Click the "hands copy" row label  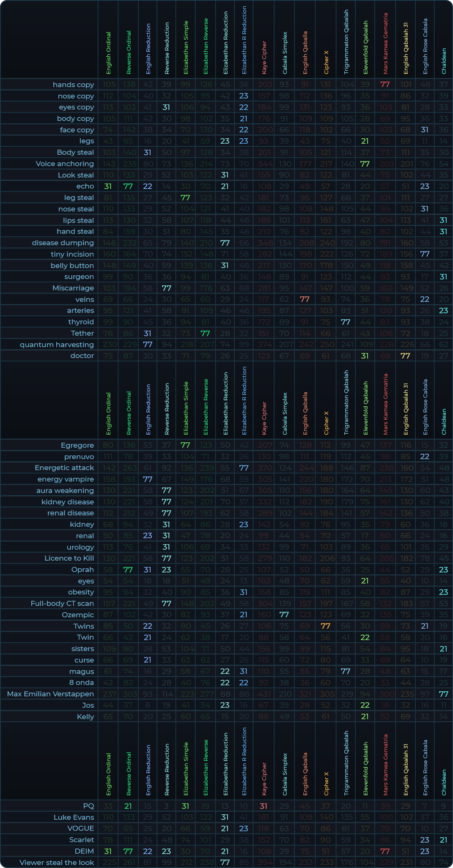pos(73,85)
